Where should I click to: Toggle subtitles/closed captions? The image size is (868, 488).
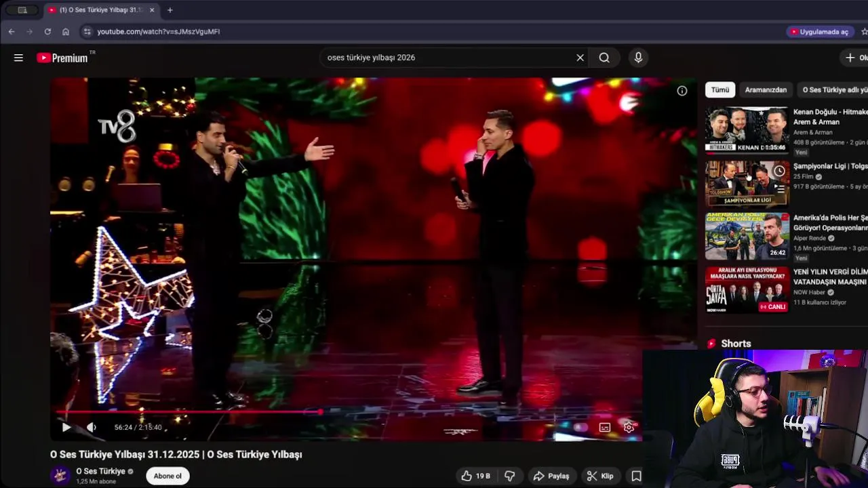(x=604, y=427)
